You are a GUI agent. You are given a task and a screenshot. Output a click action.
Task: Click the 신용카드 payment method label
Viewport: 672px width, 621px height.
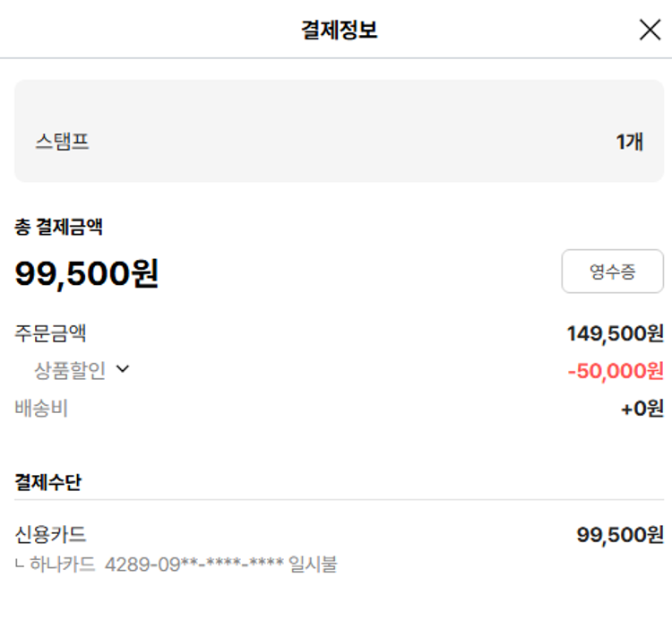50,535
